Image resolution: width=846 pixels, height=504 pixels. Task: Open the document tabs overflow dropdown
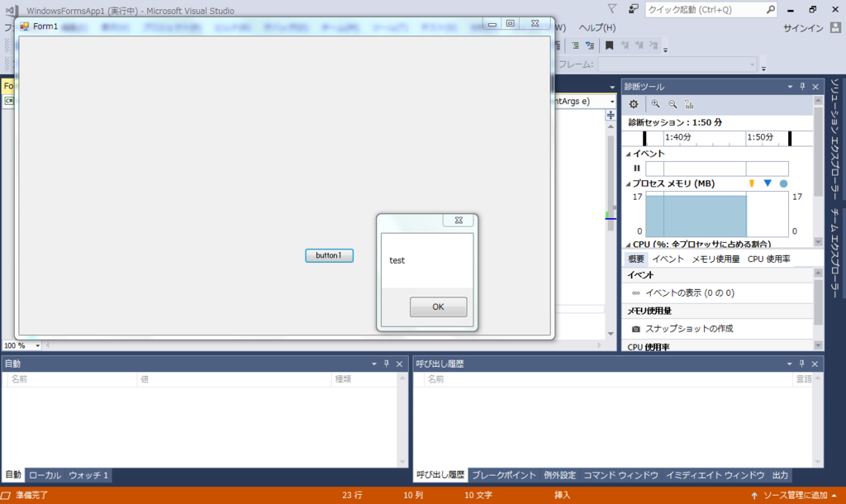(x=612, y=87)
